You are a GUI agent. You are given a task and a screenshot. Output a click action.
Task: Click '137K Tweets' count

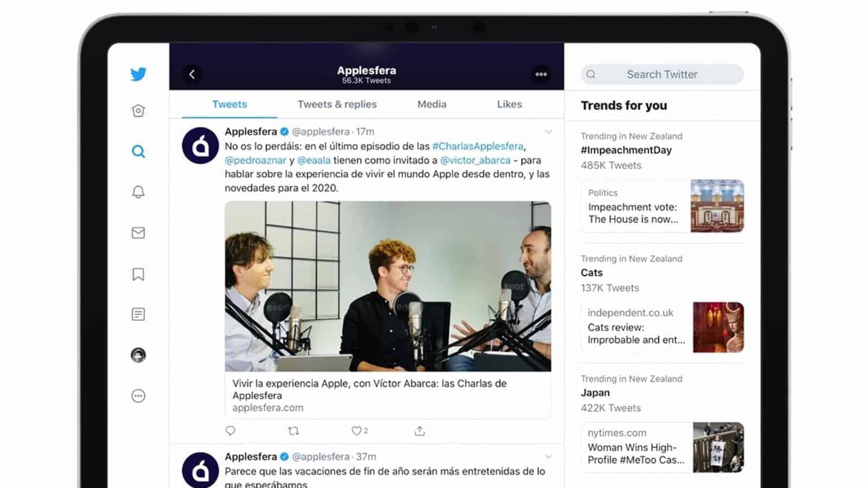(x=610, y=288)
